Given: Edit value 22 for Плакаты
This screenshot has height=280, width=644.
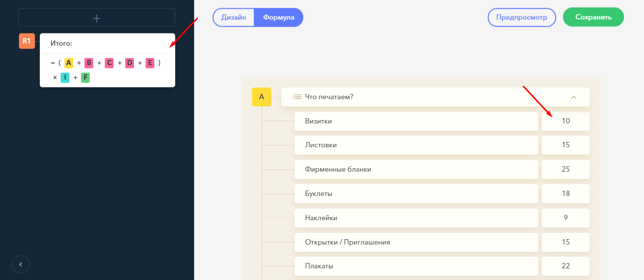Looking at the screenshot, I should (565, 266).
